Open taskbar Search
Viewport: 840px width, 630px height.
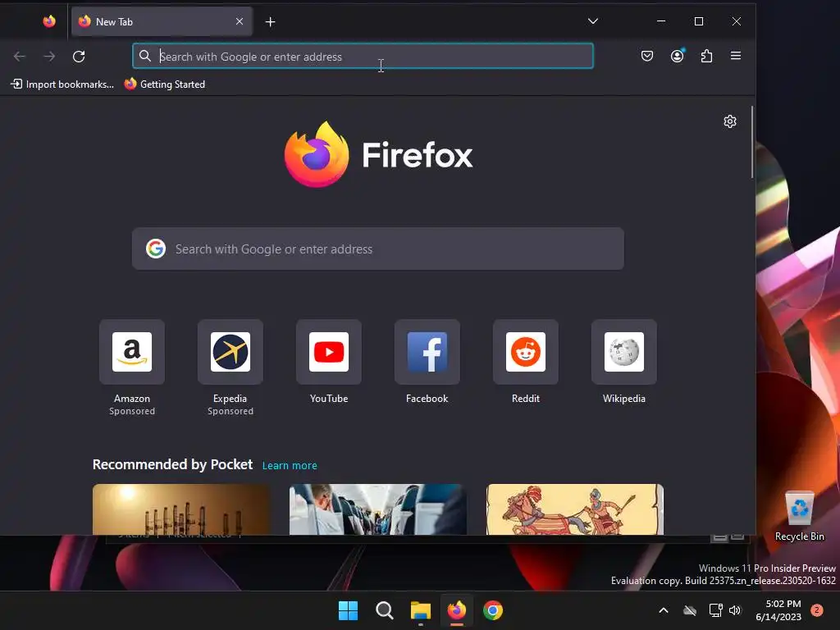coord(384,610)
